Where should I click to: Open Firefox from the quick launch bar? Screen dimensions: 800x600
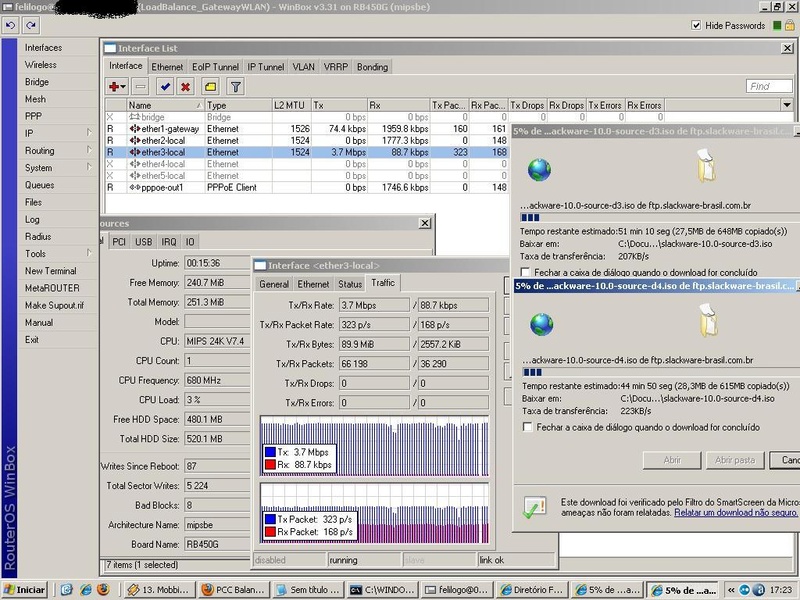click(101, 590)
